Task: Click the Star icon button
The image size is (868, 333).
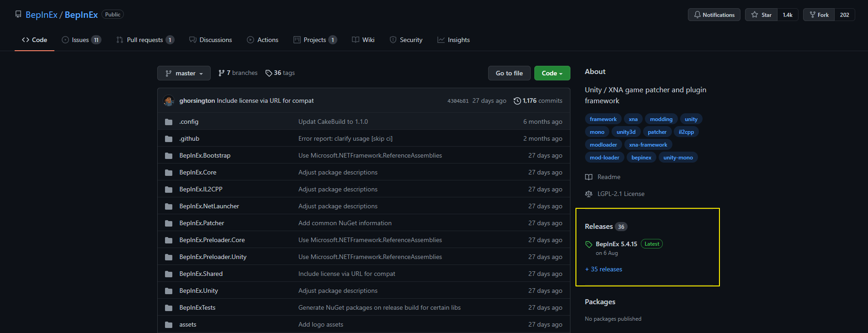Action: (761, 15)
